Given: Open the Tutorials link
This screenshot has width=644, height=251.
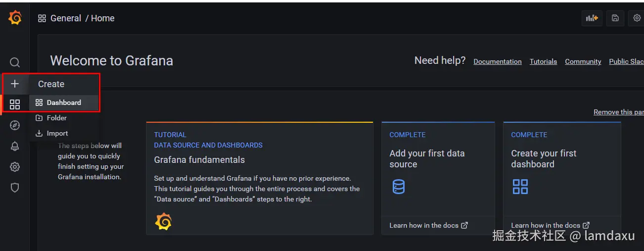Looking at the screenshot, I should (x=543, y=61).
